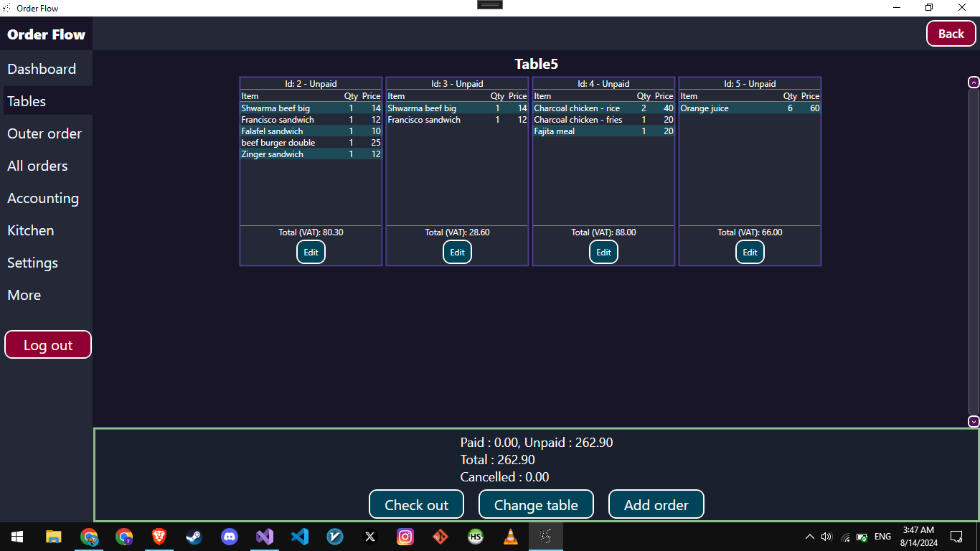Open VLC media player from the taskbar

[x=511, y=537]
